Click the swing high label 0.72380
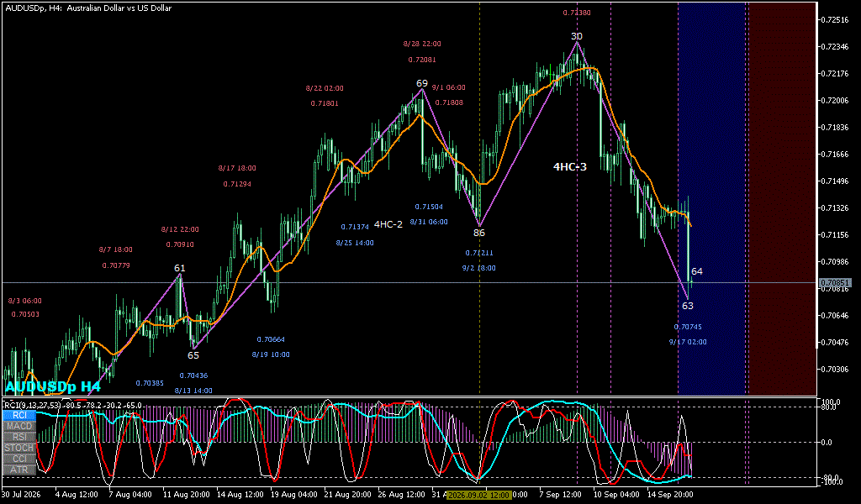The image size is (861, 504). 577,13
